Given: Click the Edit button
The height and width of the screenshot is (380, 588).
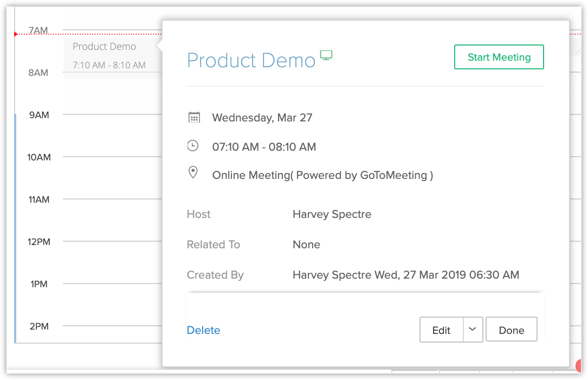Looking at the screenshot, I should (441, 330).
